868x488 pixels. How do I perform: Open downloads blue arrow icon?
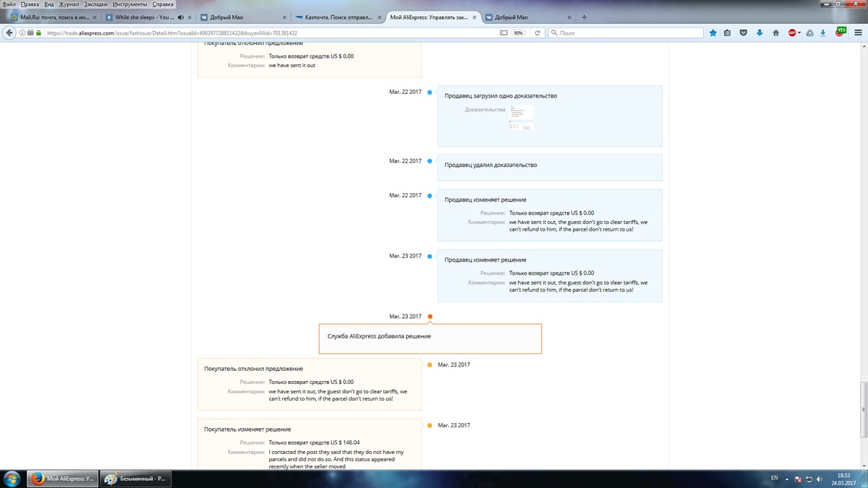coord(759,33)
